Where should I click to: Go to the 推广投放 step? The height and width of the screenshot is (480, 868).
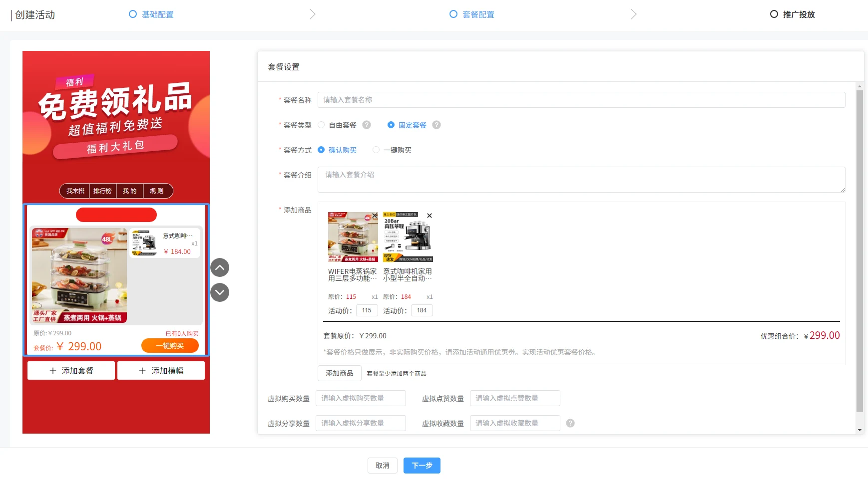793,14
